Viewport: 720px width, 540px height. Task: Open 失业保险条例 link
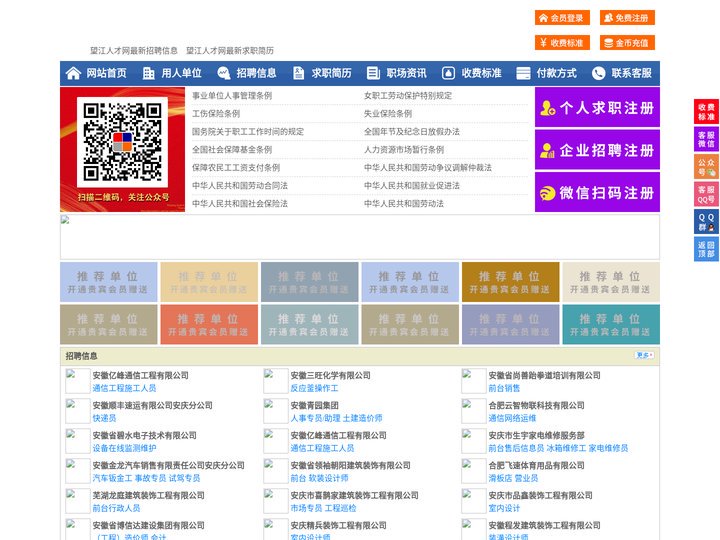[388, 113]
